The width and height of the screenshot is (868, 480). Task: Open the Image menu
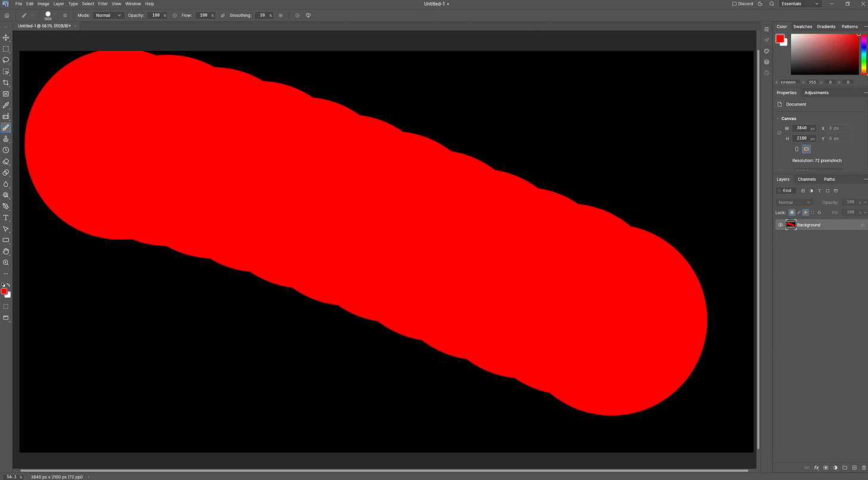tap(44, 4)
